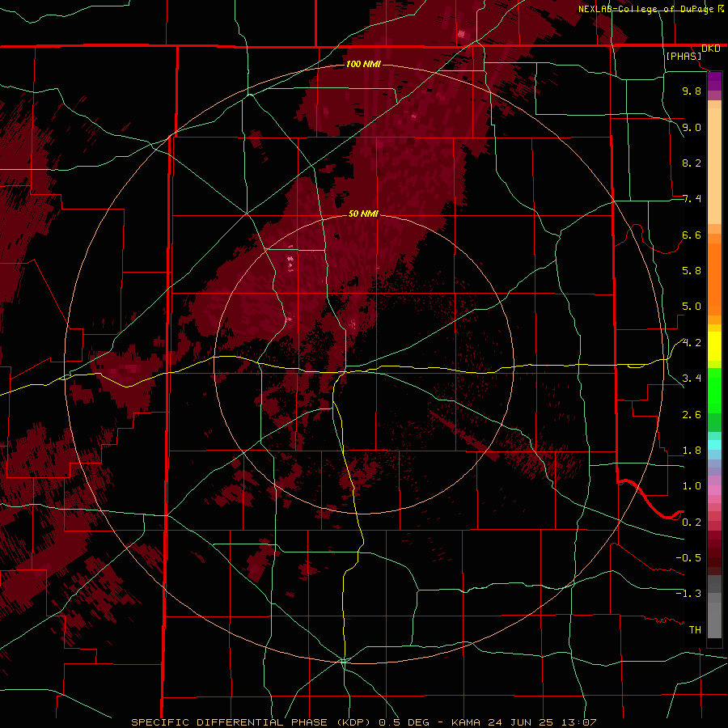The width and height of the screenshot is (728, 728).
Task: Select the 0.2 scale number
Action: pos(692,523)
